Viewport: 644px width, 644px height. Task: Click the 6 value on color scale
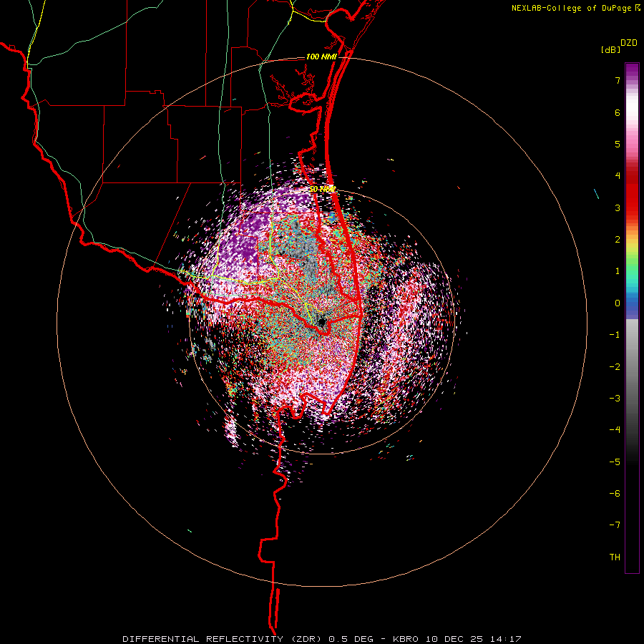pos(618,112)
